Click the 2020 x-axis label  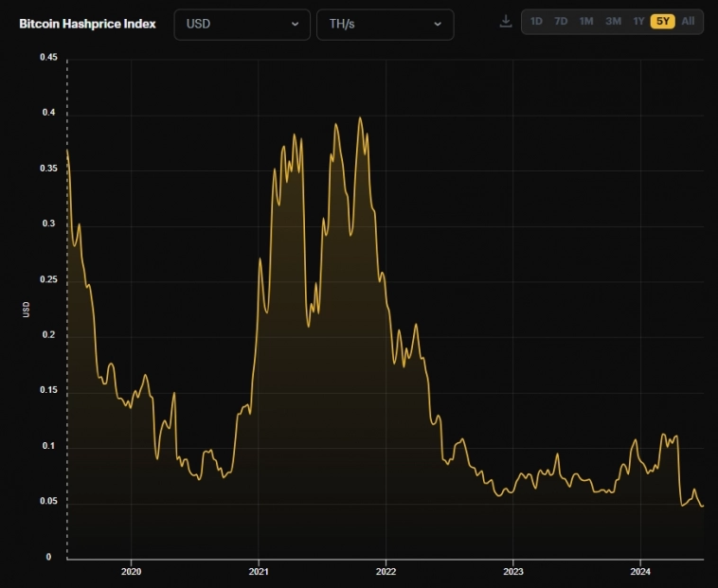(x=132, y=572)
